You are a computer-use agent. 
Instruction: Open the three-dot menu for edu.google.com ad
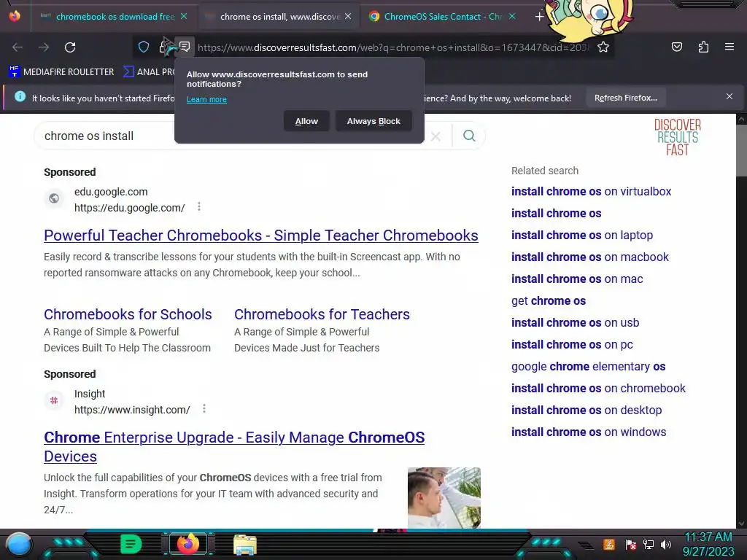199,206
